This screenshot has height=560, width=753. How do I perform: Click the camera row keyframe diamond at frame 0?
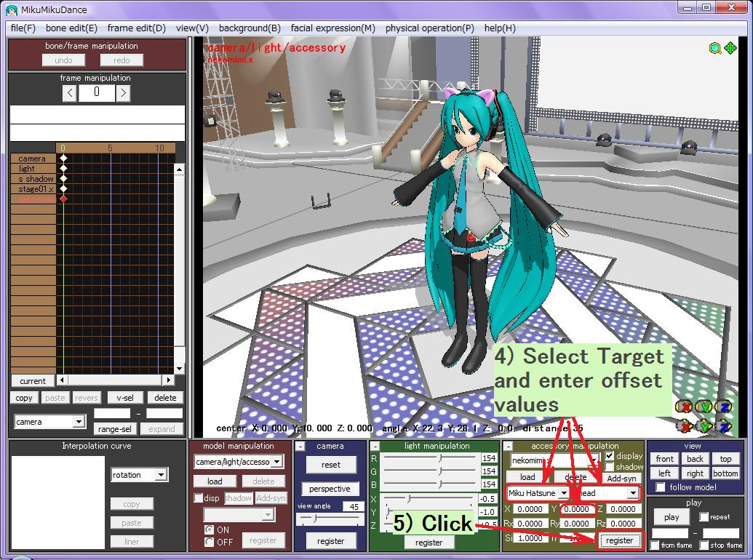pyautogui.click(x=63, y=158)
